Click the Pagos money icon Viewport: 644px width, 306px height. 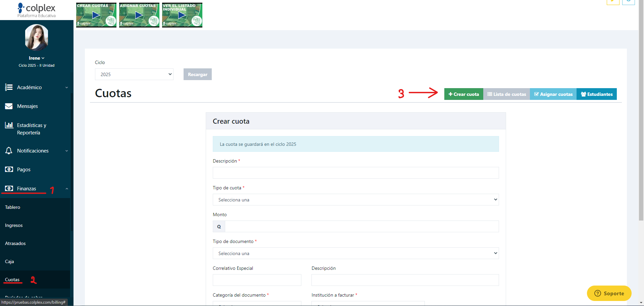tap(9, 169)
